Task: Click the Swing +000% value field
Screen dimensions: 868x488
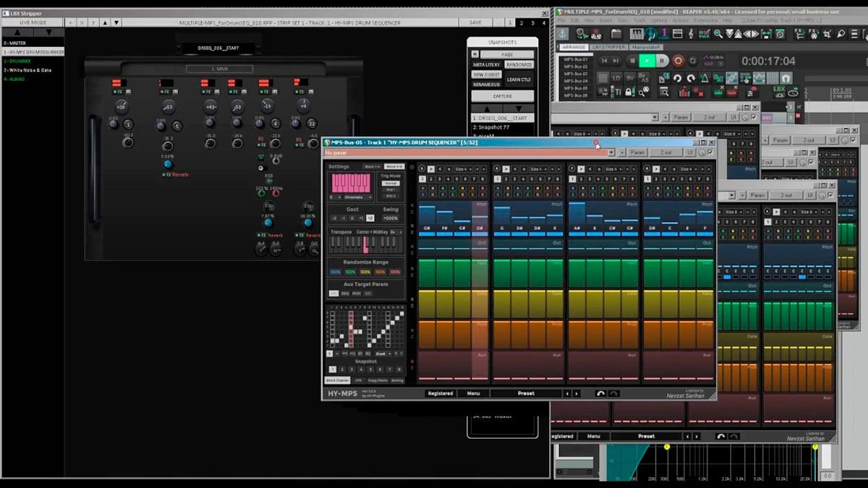Action: [x=391, y=218]
